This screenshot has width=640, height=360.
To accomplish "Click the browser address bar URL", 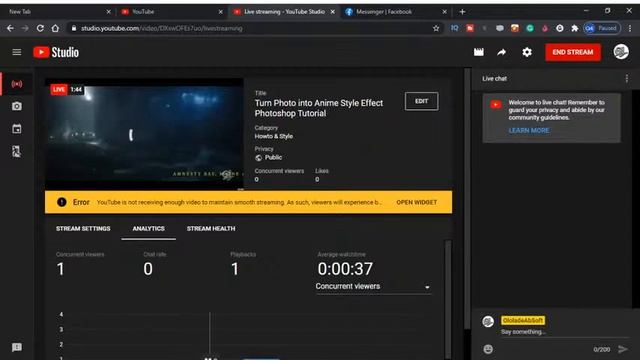I will pos(162,28).
